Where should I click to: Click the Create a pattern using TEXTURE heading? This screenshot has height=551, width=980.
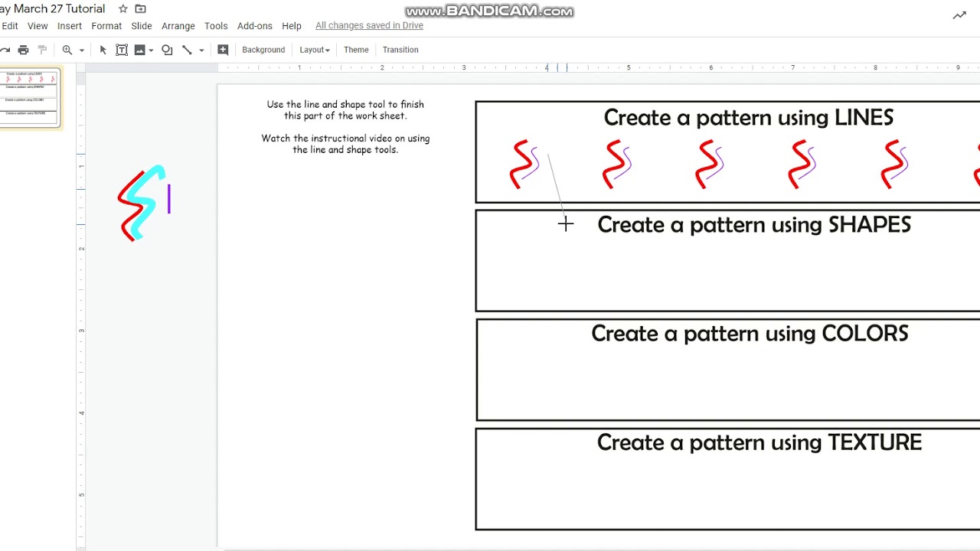tap(759, 442)
